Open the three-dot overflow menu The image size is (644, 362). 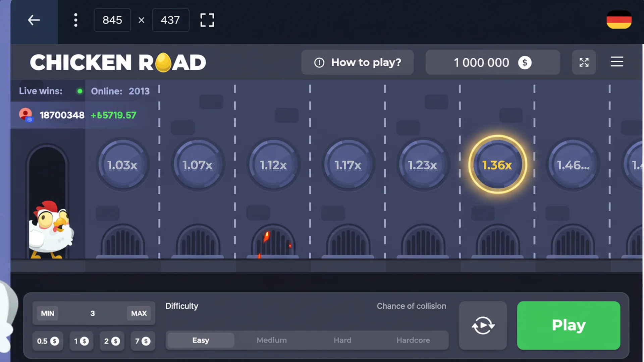point(76,20)
